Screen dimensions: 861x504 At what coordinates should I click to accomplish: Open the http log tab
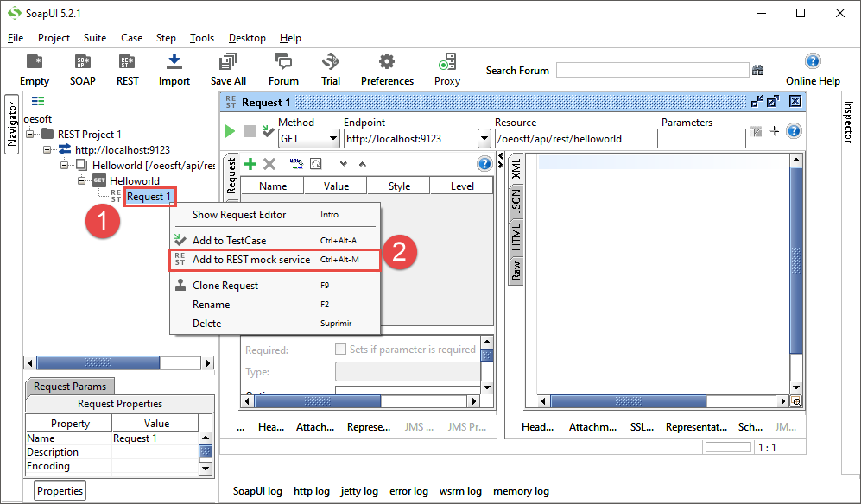(312, 491)
